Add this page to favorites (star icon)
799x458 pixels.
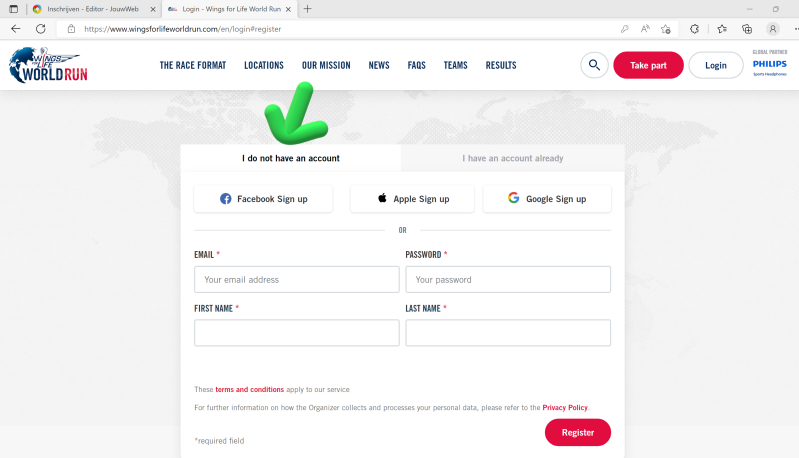(665, 29)
